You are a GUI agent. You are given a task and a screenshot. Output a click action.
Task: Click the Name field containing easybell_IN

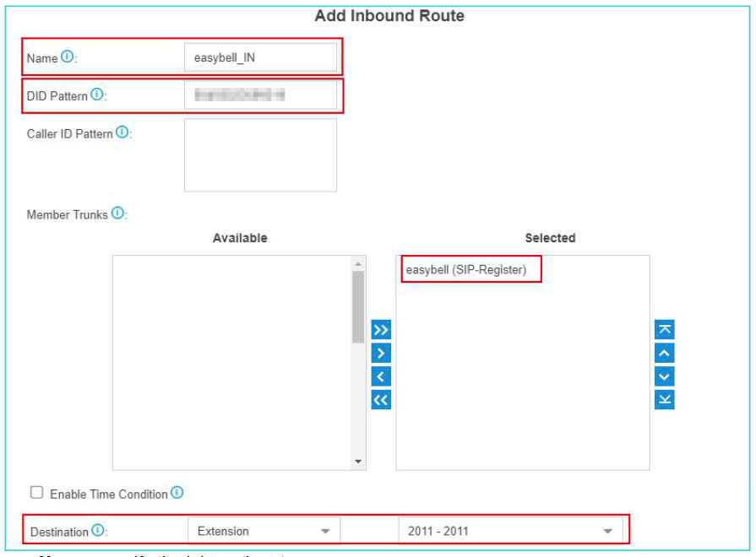point(260,58)
